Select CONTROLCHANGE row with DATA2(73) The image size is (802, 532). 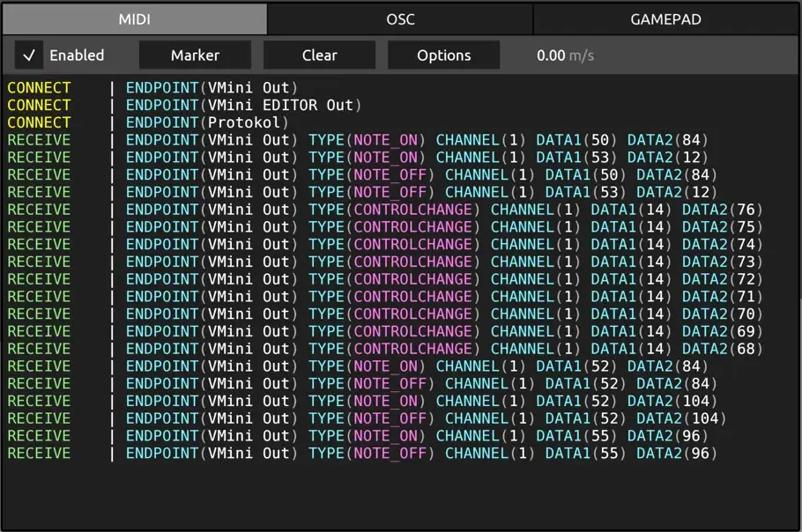coord(385,262)
